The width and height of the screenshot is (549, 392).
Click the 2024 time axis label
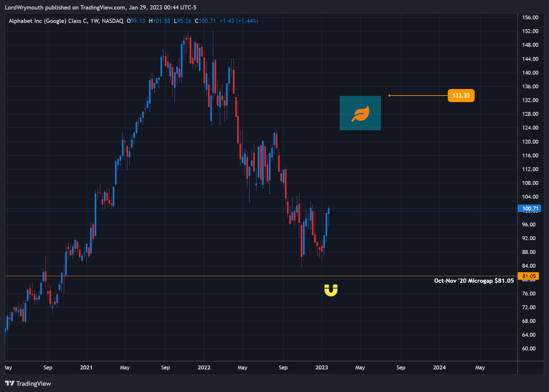pos(439,367)
